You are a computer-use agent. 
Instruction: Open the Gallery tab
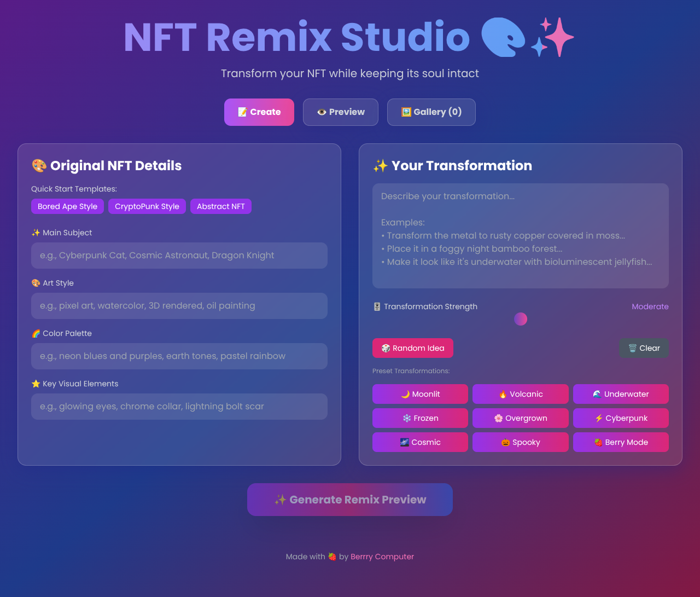pyautogui.click(x=431, y=112)
